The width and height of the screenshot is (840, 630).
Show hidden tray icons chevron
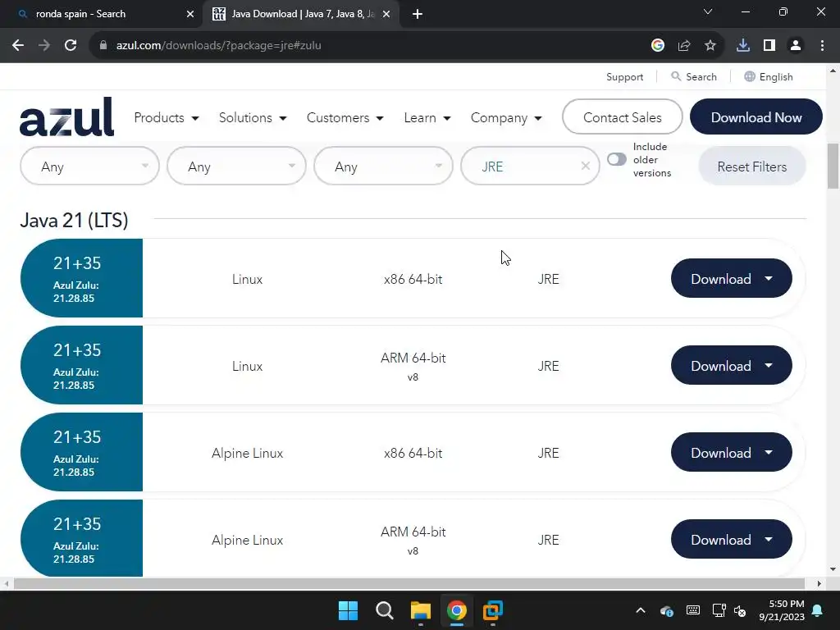pos(640,610)
